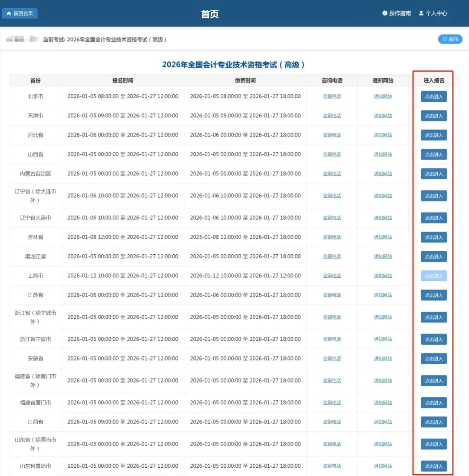Click 点击进入 for 江苏省
The image size is (469, 476).
pos(433,295)
